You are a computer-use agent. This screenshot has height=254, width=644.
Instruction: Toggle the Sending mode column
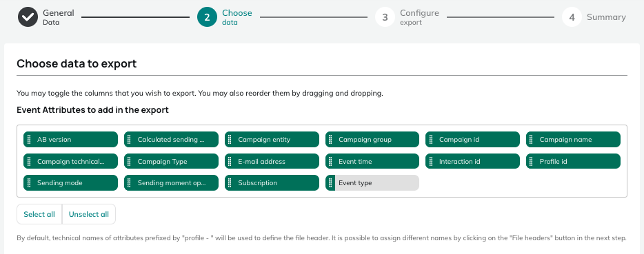coord(70,183)
